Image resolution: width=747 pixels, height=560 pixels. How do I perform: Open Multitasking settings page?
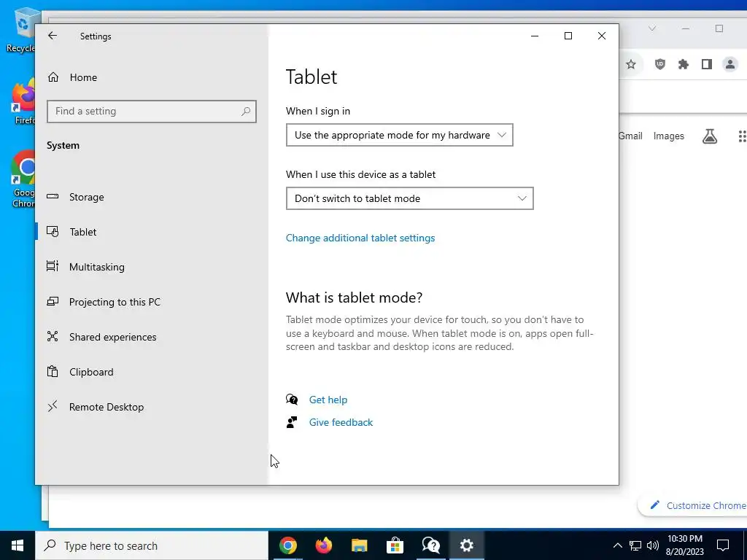[x=152, y=267]
